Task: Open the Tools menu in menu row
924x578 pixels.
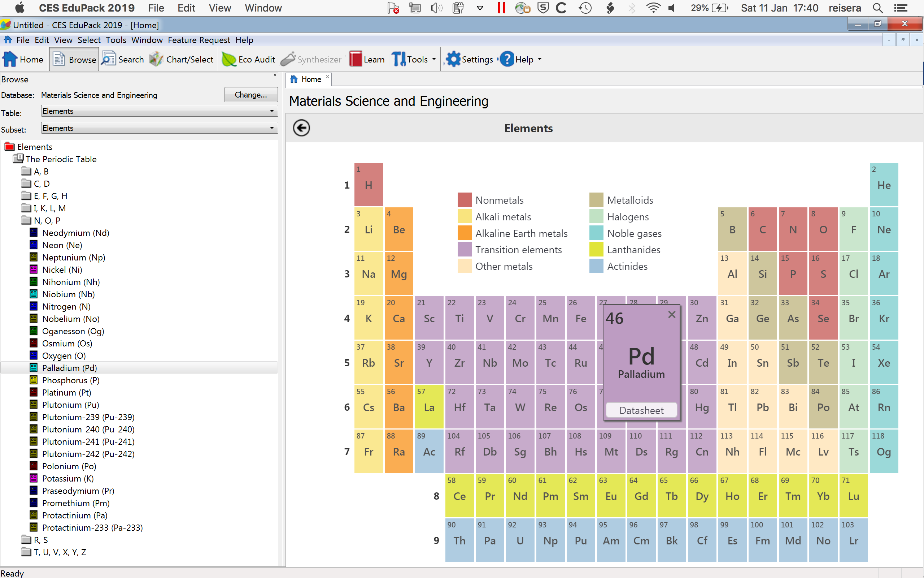Action: 116,40
